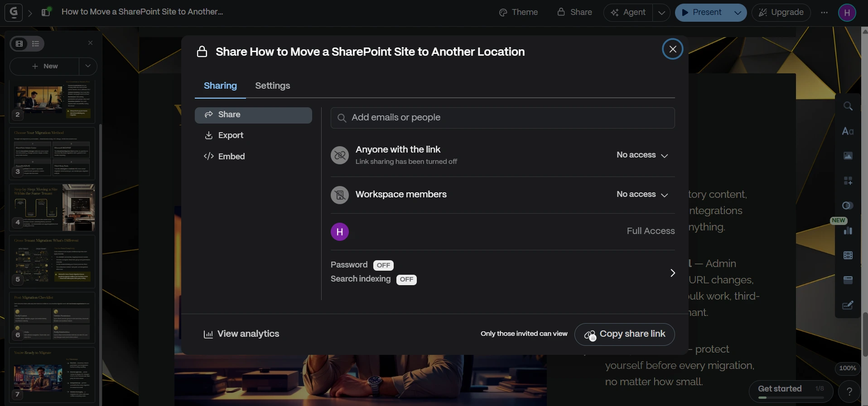Image resolution: width=868 pixels, height=406 pixels.
Task: Open View analytics
Action: click(241, 334)
